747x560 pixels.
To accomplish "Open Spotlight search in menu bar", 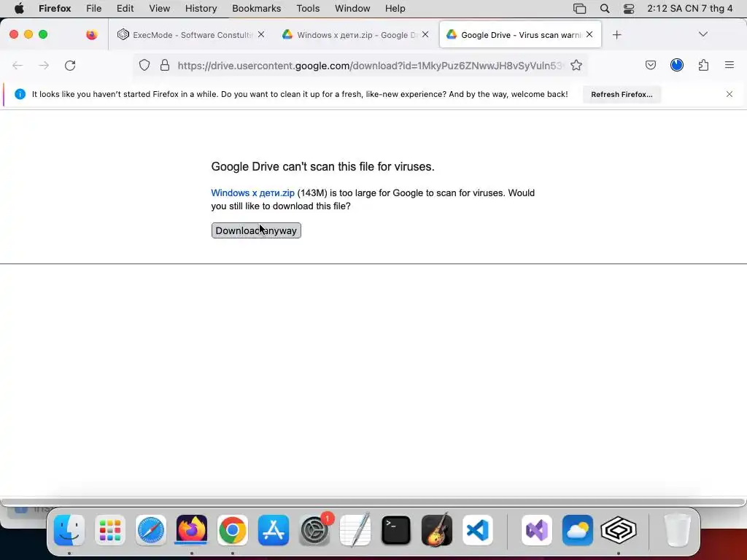I will (x=605, y=9).
